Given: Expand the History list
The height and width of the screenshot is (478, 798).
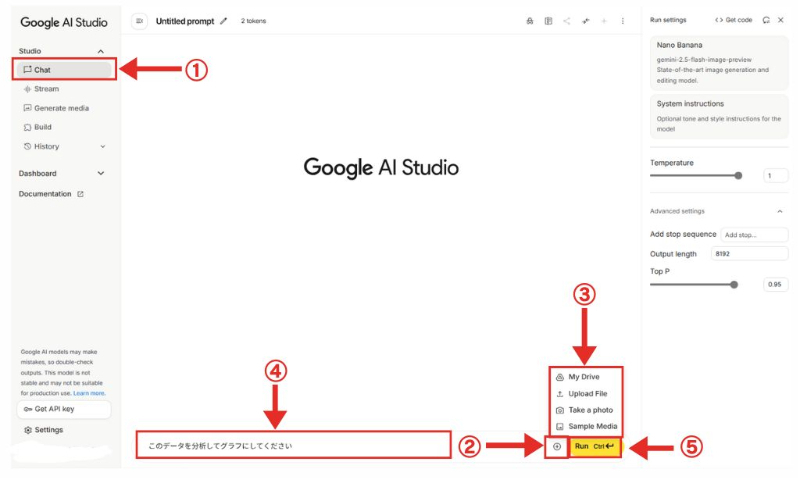Looking at the screenshot, I should [102, 147].
